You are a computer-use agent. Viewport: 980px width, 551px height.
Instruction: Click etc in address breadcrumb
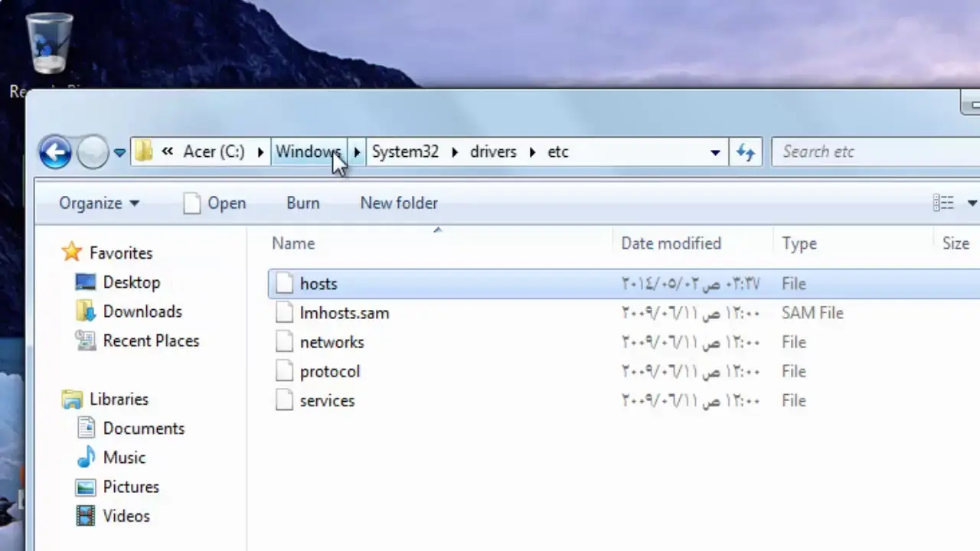click(558, 152)
